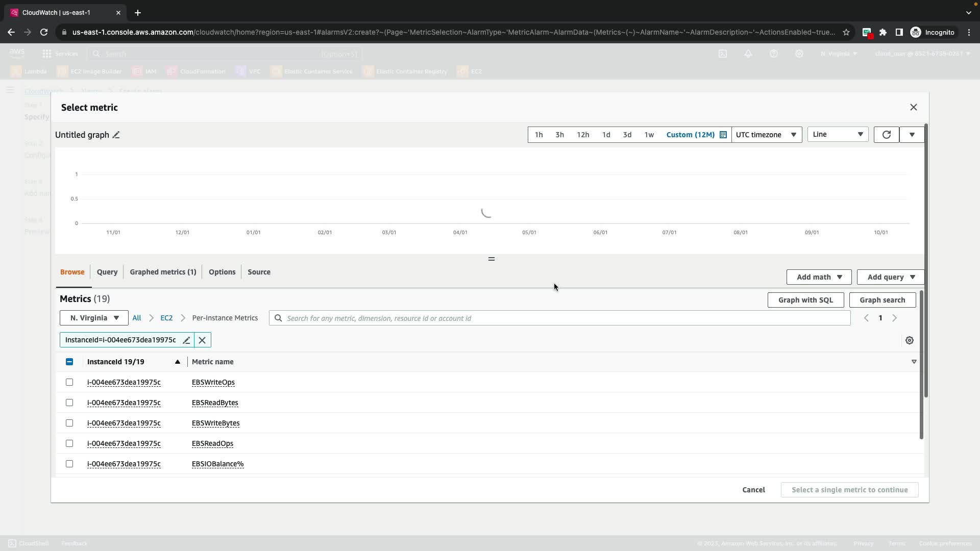Expand the Line graph type dropdown
The width and height of the screenshot is (980, 551).
[x=837, y=135]
